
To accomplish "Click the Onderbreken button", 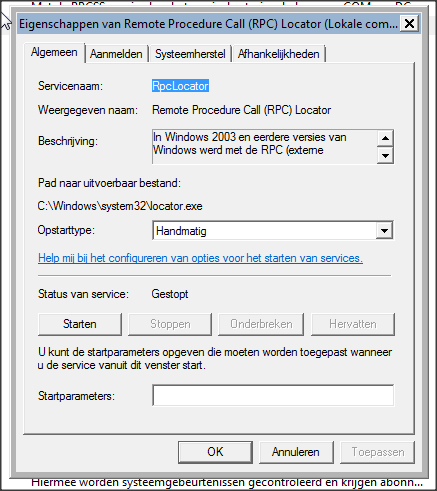I will pyautogui.click(x=261, y=324).
